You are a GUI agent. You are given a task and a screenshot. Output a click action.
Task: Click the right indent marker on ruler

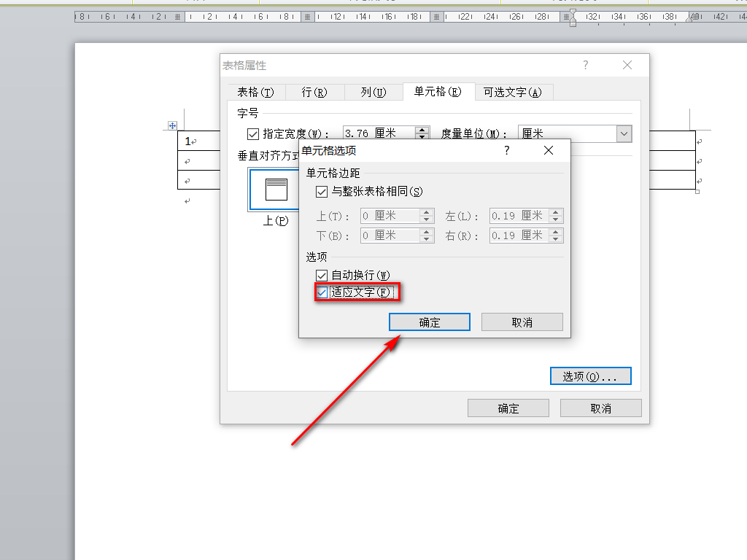(x=690, y=18)
